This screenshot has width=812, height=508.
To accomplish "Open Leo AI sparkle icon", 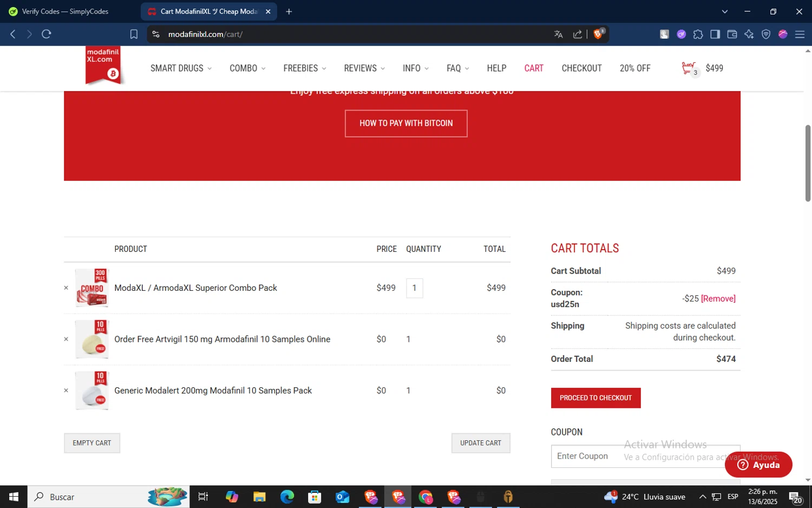I will click(749, 34).
